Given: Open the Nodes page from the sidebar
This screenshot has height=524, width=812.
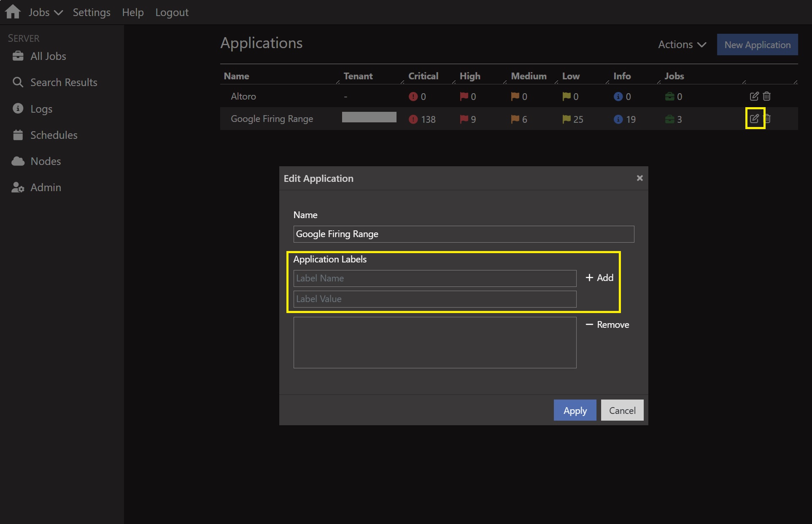Looking at the screenshot, I should [x=45, y=161].
